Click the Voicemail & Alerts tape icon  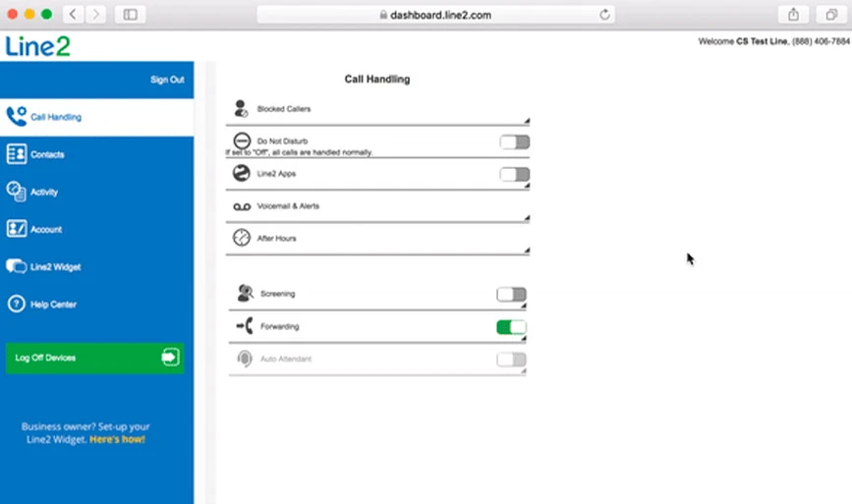(242, 206)
